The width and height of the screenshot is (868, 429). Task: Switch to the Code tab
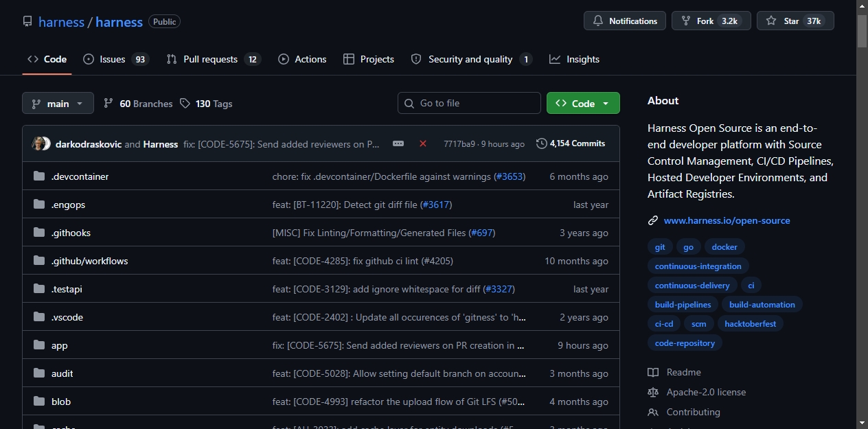47,59
